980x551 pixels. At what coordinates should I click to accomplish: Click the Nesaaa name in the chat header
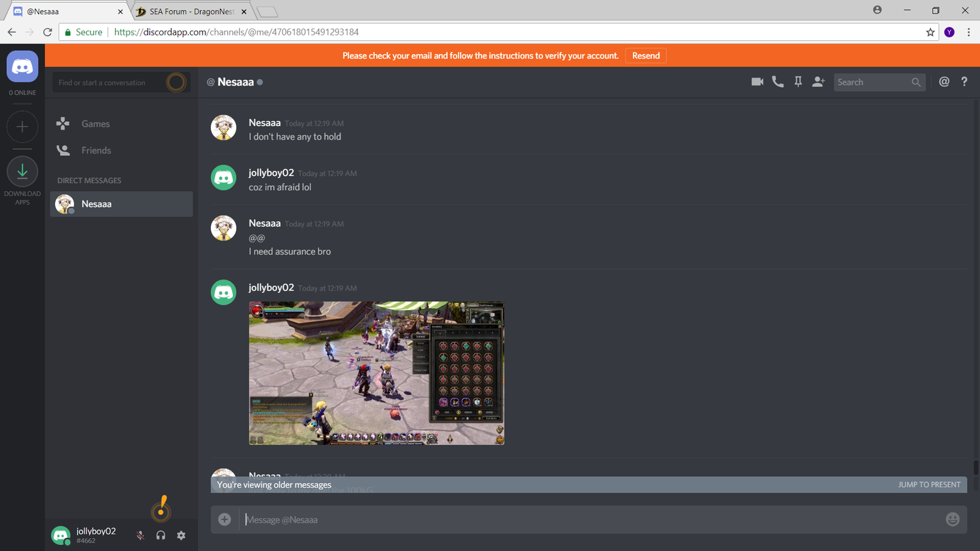(235, 82)
